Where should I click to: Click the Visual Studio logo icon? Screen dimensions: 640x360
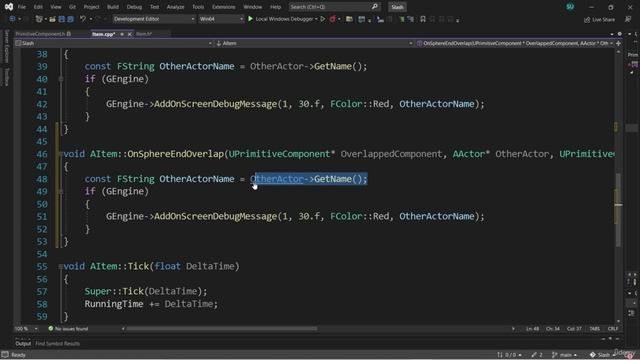(9, 7)
